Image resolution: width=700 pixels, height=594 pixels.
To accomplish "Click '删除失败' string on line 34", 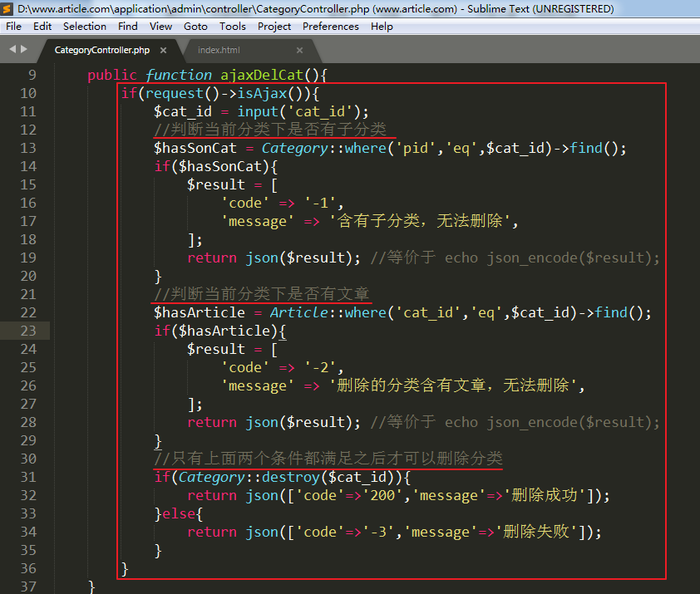I will (x=536, y=533).
